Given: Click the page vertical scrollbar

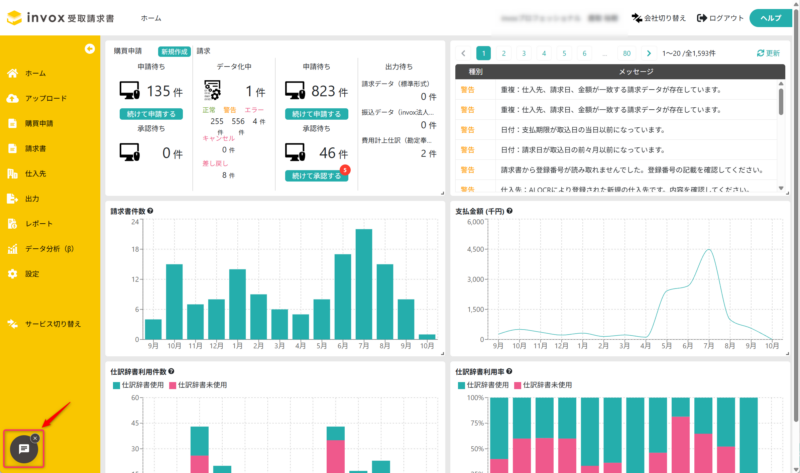Looking at the screenshot, I should coord(796,214).
